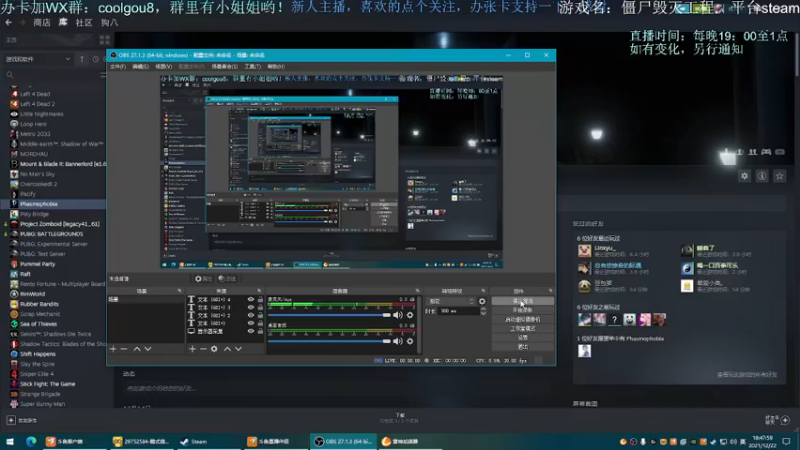Enable 工作室模式 in OBS controls
The height and width of the screenshot is (450, 800).
[x=522, y=329]
